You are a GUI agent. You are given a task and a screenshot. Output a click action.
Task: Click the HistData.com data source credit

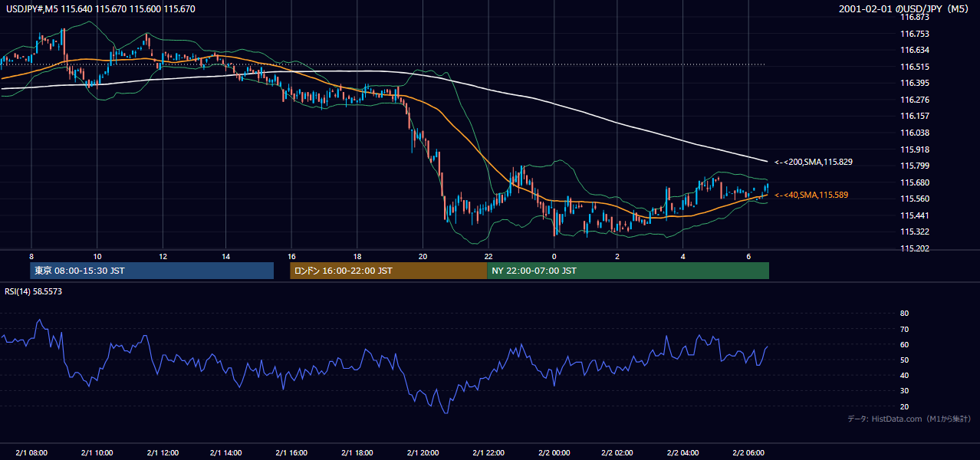(909, 419)
